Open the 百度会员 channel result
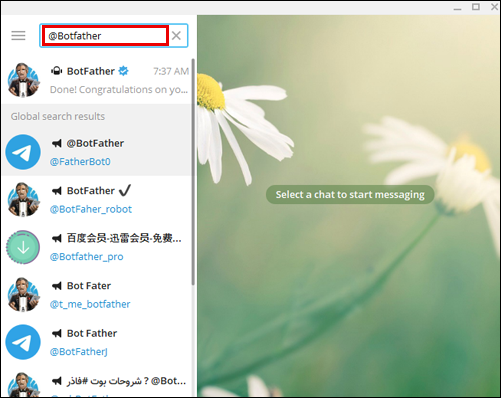The image size is (501, 398). click(x=96, y=247)
